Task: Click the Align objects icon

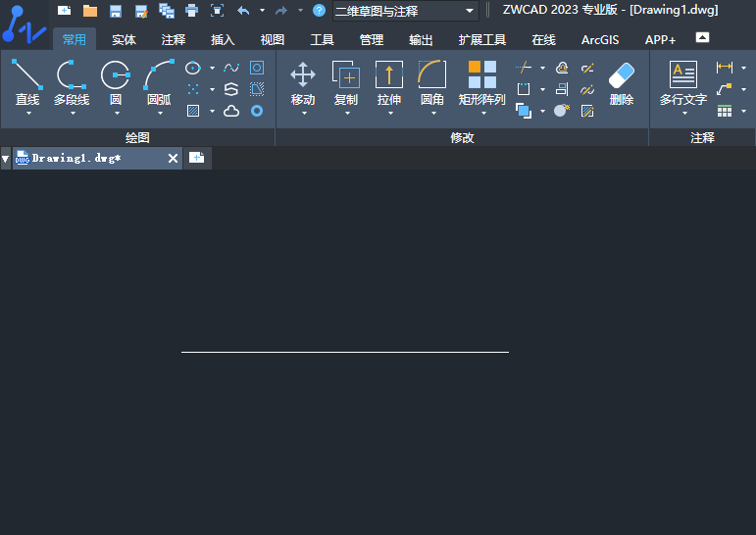Action: (x=562, y=89)
